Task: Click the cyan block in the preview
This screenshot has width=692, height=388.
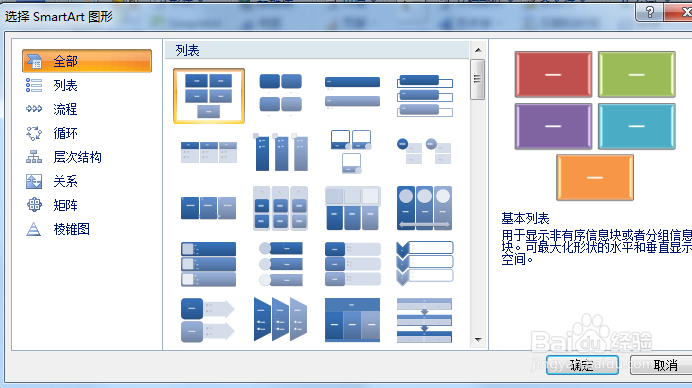Action: (637, 126)
